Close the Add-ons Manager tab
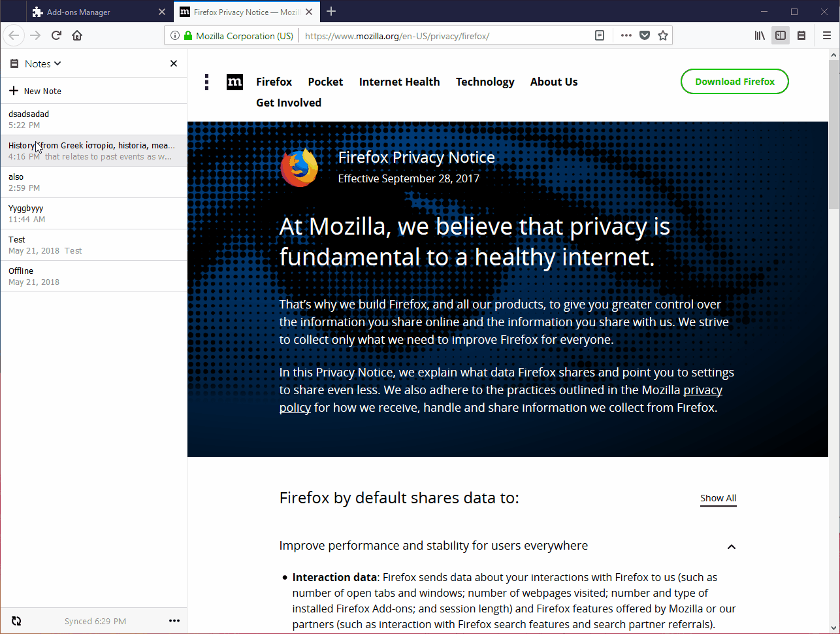The height and width of the screenshot is (634, 840). point(162,12)
